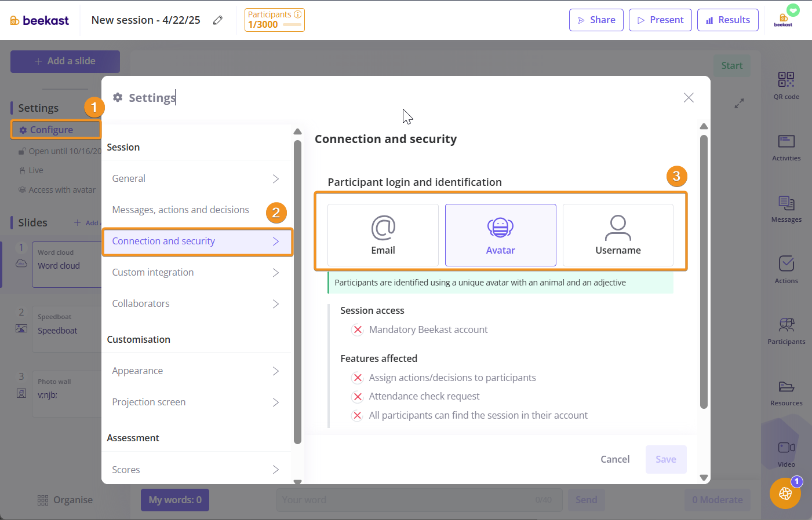Screen dimensions: 812x520
Task: Click the settings list vertical scrollbar
Action: (x=297, y=290)
